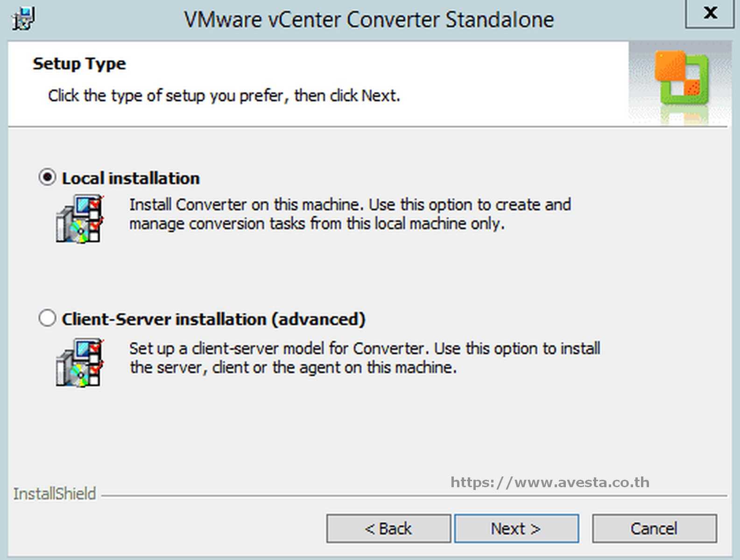Click the InstallShield label
740x560 pixels.
55,494
